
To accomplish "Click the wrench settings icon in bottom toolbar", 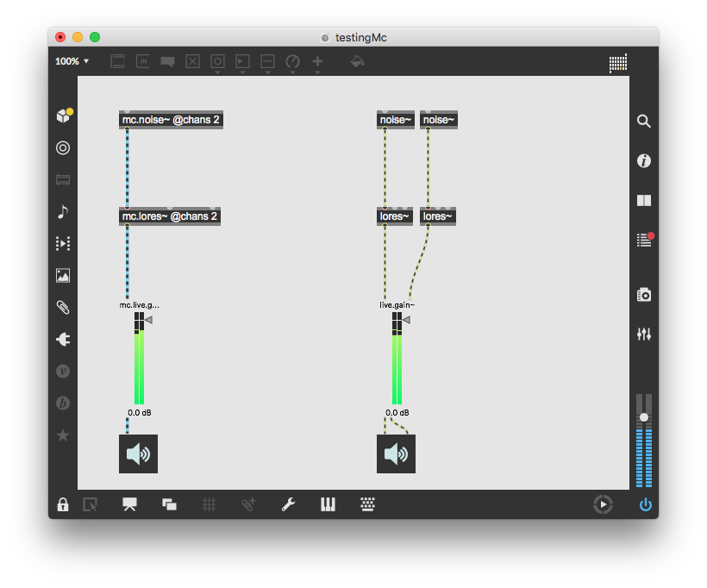I will coord(289,504).
